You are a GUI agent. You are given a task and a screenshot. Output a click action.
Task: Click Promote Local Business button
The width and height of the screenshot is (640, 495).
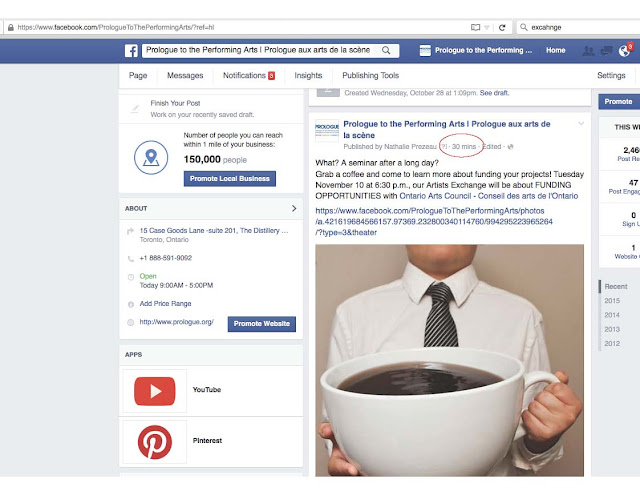coord(230,179)
